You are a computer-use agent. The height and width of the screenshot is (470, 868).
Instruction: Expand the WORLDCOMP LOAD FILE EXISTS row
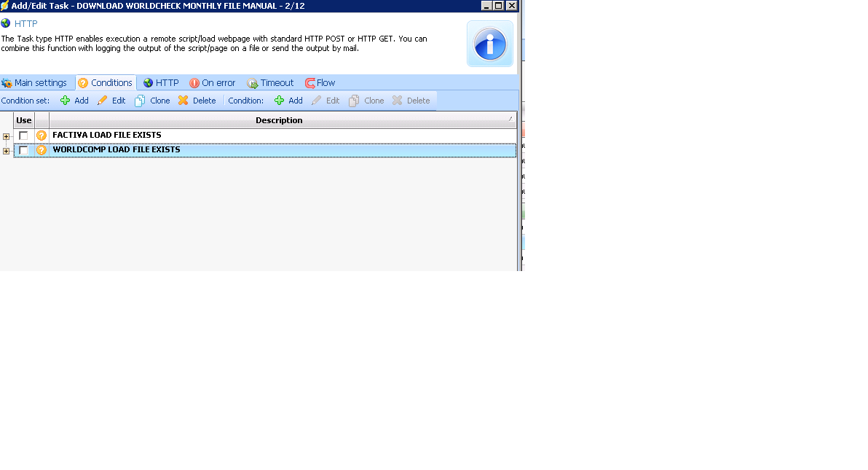pos(6,151)
